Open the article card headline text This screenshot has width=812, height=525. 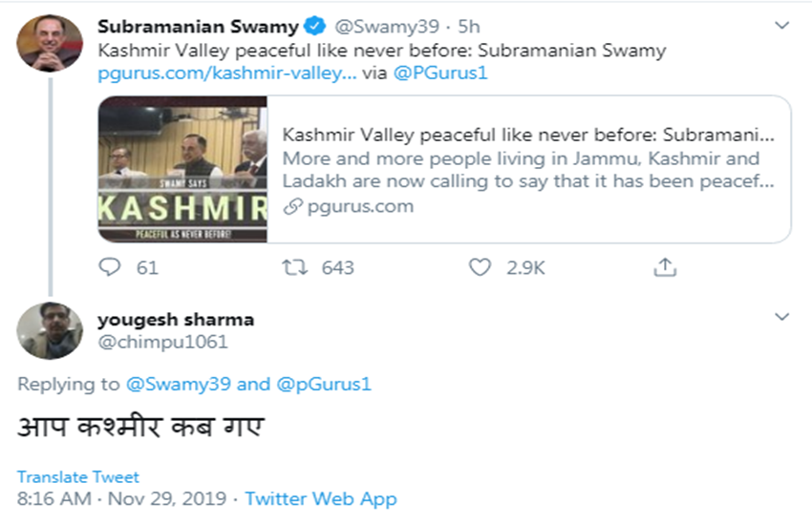(x=528, y=135)
